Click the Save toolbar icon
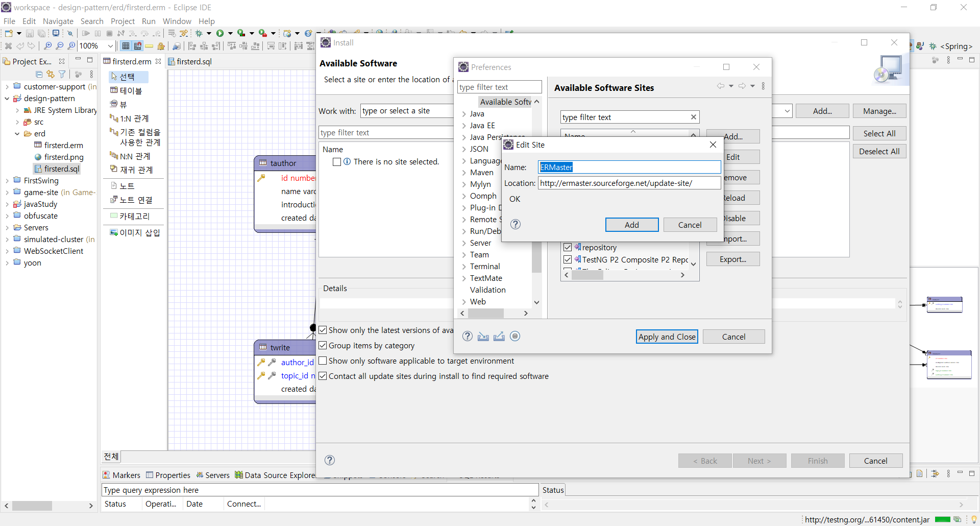Viewport: 980px width, 526px height. pos(30,33)
